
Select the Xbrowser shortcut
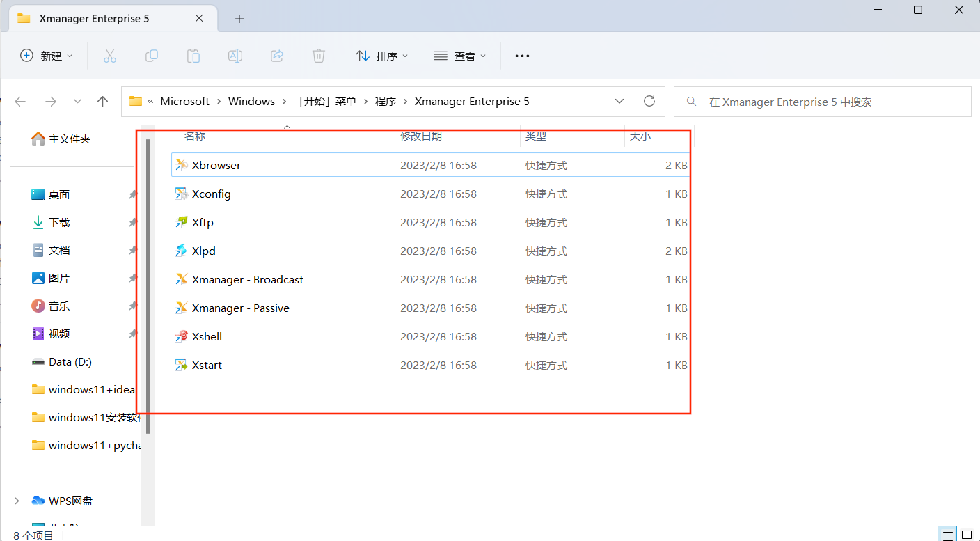point(216,165)
